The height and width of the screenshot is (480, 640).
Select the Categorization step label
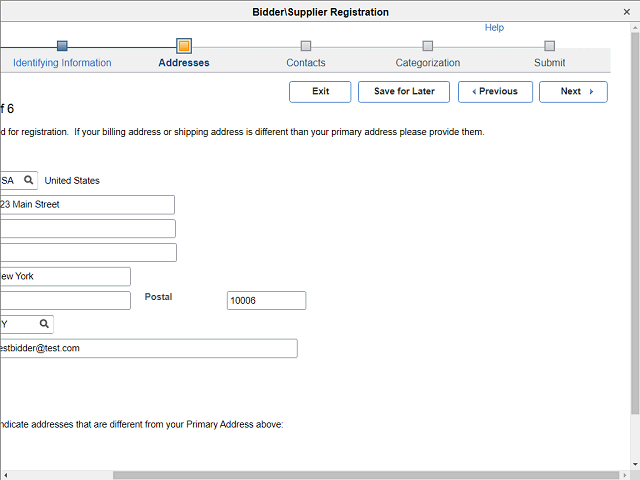(427, 63)
